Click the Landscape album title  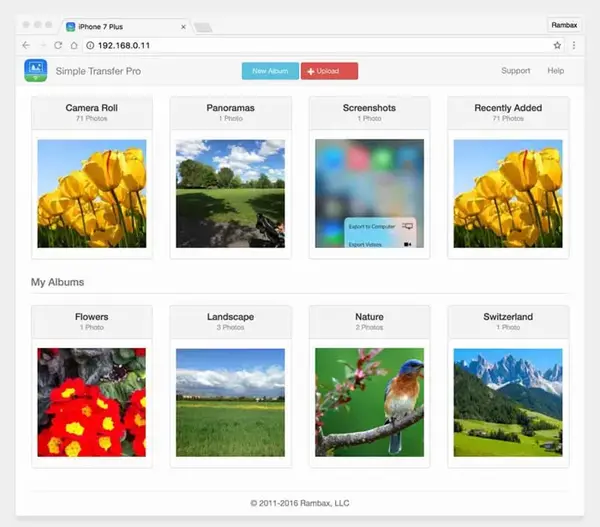[x=230, y=317]
